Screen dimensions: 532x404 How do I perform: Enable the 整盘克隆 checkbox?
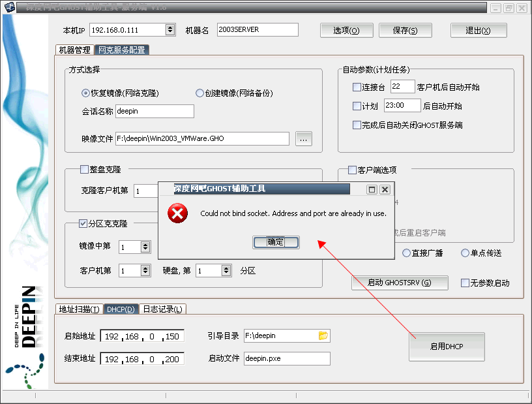click(84, 169)
